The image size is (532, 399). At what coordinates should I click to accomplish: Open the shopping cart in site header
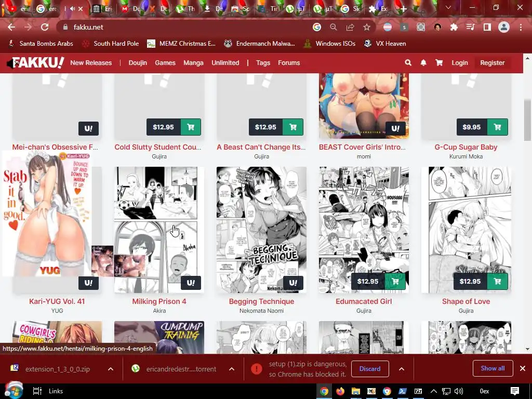click(x=439, y=63)
